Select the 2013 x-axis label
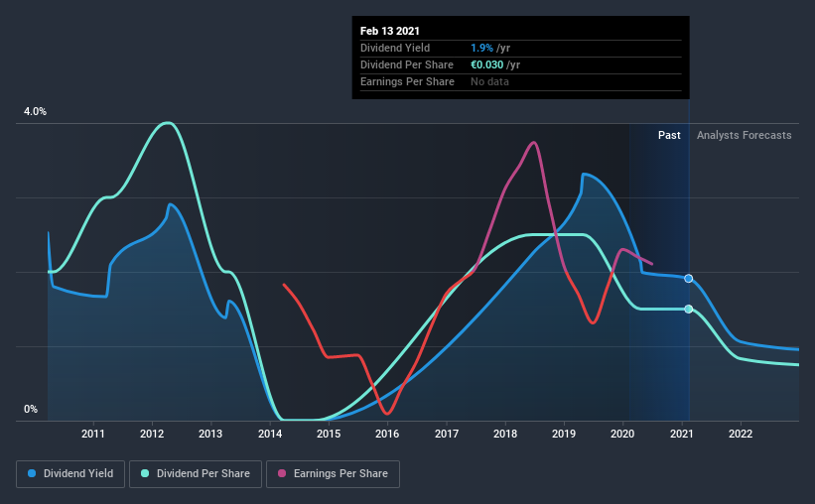Viewport: 815px width, 504px height. [x=210, y=434]
